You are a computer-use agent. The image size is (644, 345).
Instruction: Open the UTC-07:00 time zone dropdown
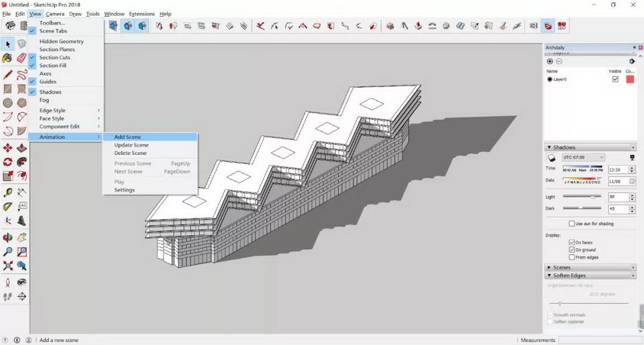coord(583,157)
